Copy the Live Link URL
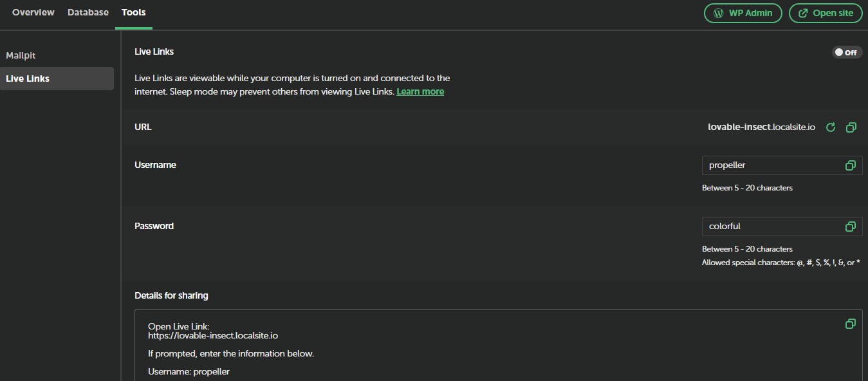868x381 pixels. tap(851, 127)
